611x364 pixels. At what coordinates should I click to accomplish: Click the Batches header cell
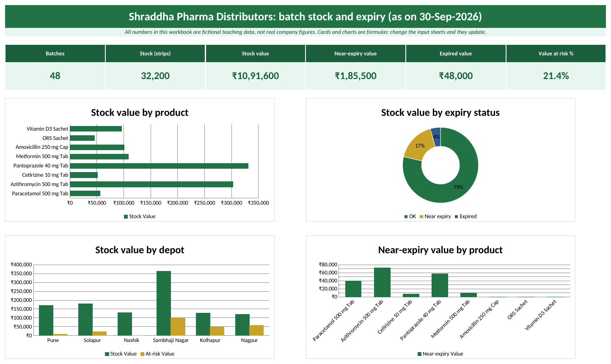[55, 54]
